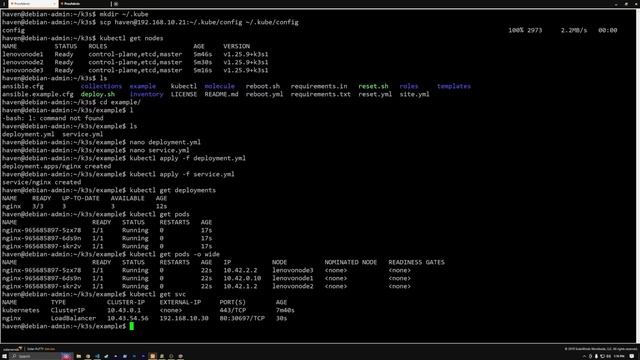The width and height of the screenshot is (640, 360).
Task: Open File Explorer from the taskbar
Action: coord(79,356)
